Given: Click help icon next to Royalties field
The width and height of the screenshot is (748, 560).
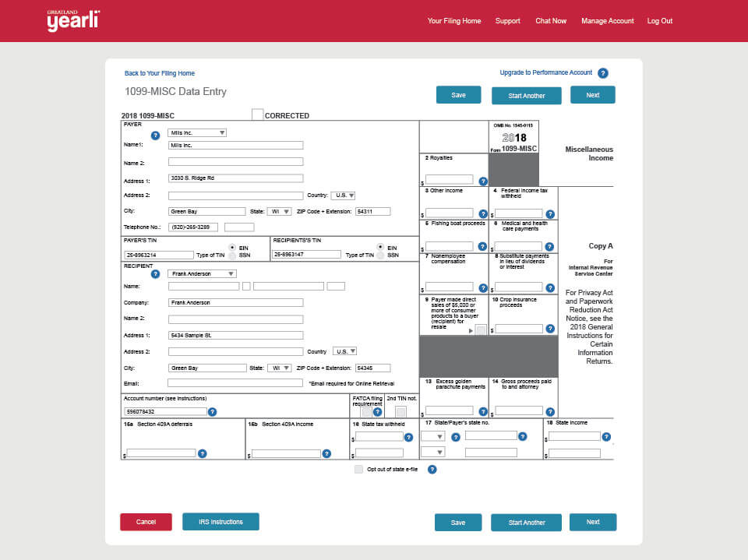Looking at the screenshot, I should pyautogui.click(x=483, y=181).
